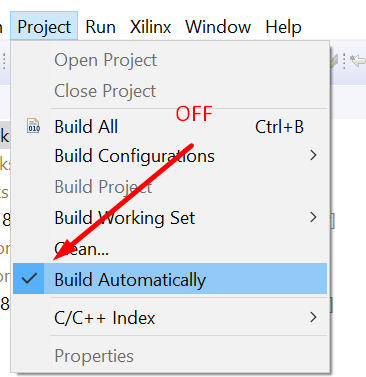
Task: Close the open Project menu header
Action: 44,26
